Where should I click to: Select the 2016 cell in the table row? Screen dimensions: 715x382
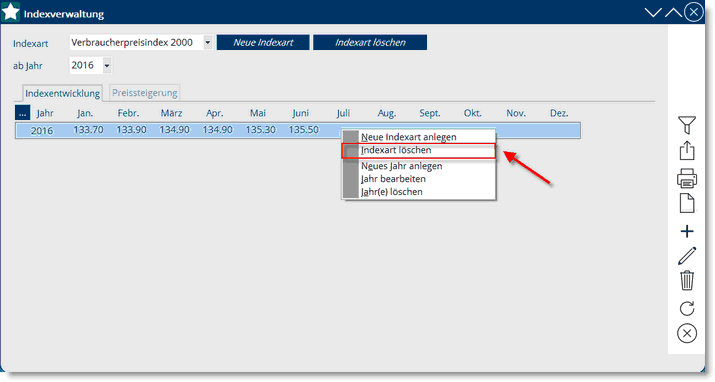tap(42, 131)
